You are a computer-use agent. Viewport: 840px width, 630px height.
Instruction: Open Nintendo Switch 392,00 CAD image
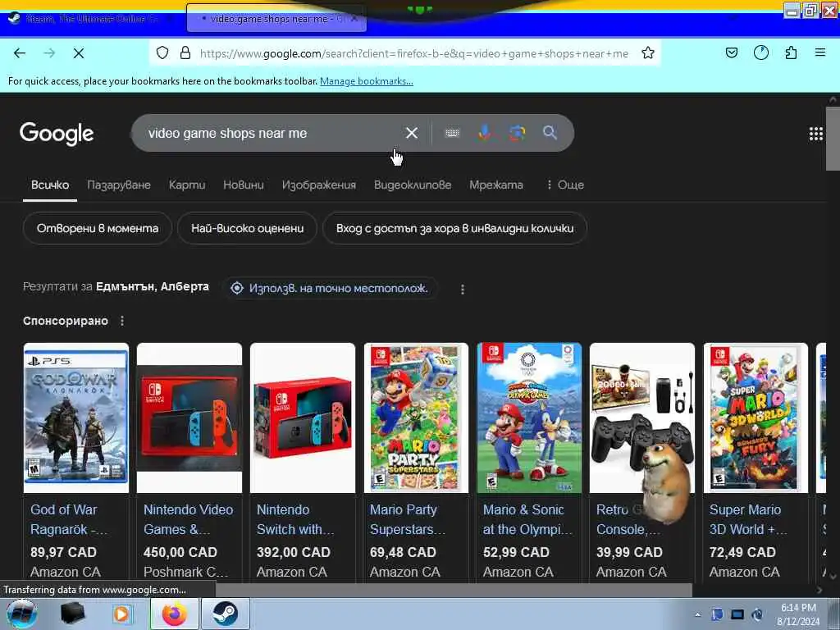303,418
